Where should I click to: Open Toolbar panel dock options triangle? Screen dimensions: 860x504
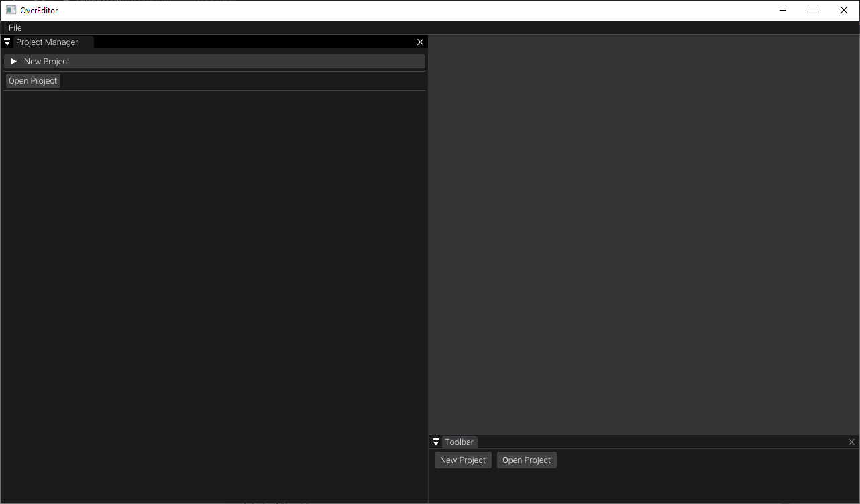point(436,442)
